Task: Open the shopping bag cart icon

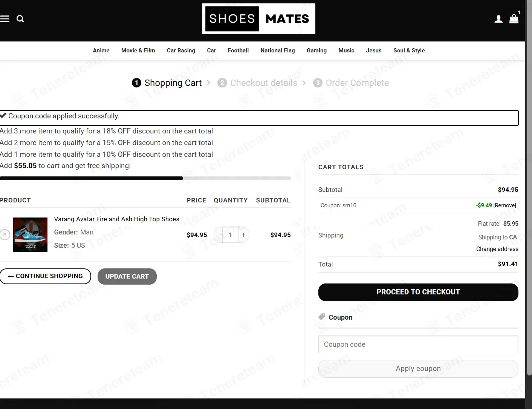Action: tap(514, 19)
